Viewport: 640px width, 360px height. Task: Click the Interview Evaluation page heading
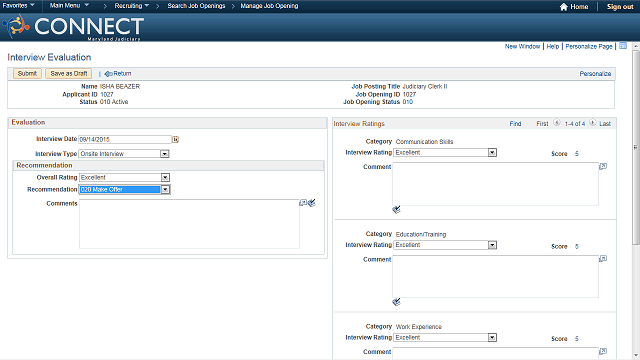49,58
